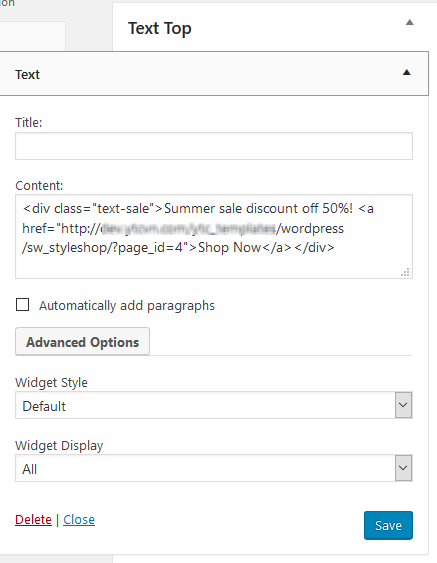437x563 pixels.
Task: Click inside the Content textarea
Action: click(214, 237)
